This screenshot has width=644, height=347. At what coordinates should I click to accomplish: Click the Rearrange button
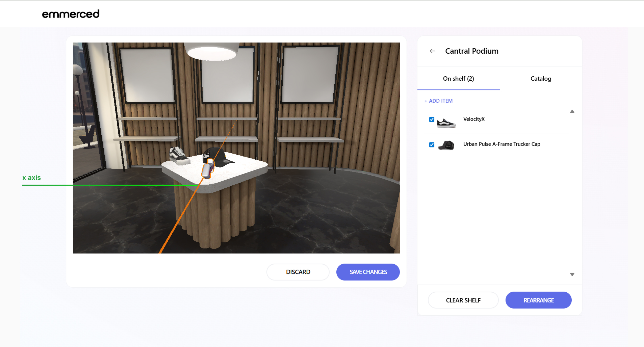(538, 300)
